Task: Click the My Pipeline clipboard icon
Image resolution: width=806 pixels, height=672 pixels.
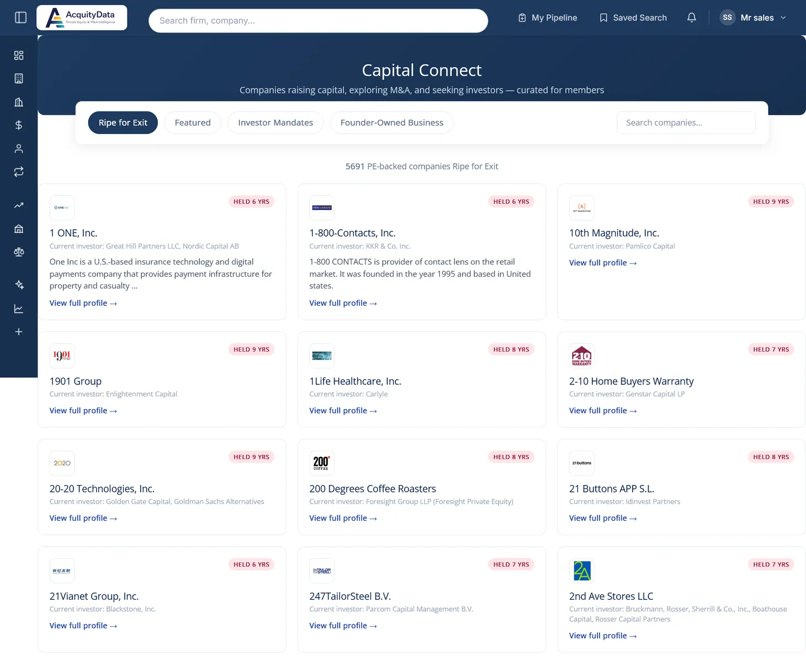Action: point(522,18)
